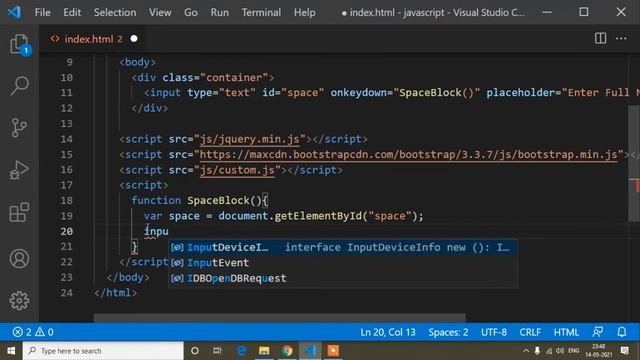This screenshot has height=360, width=640.
Task: Open the clock and date in system tray
Action: [x=598, y=351]
